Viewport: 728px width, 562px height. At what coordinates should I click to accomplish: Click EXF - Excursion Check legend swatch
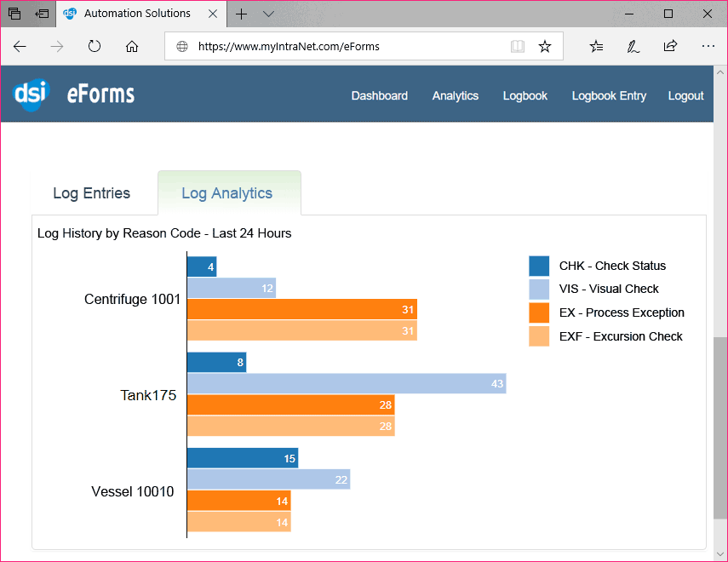539,336
